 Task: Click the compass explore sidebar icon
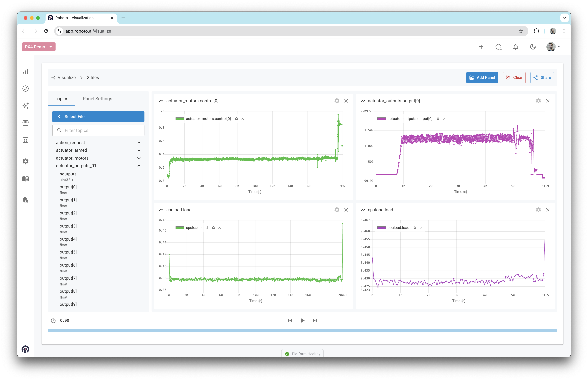click(26, 89)
